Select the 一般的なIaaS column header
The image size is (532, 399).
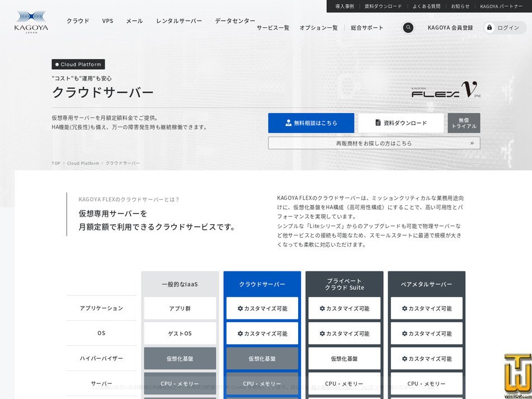pos(180,284)
